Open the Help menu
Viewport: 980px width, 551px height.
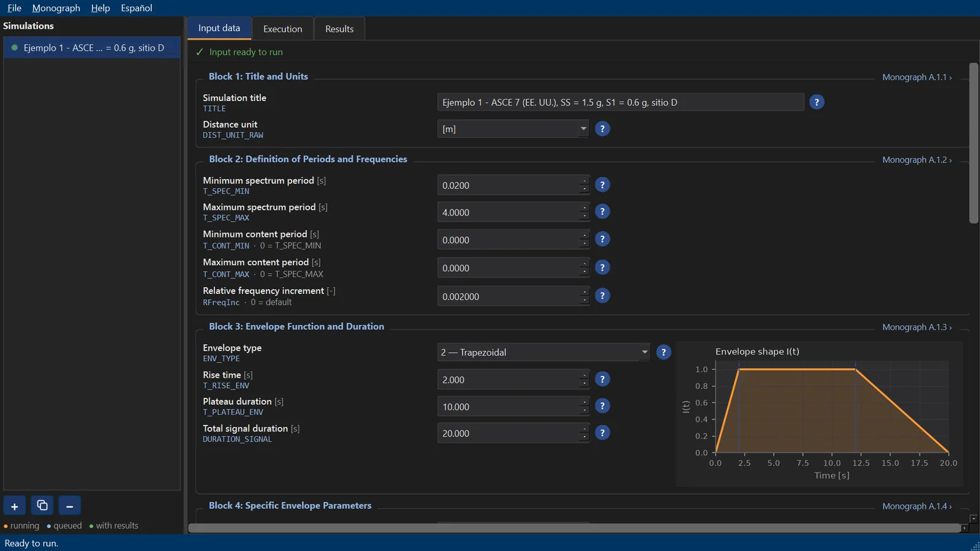click(x=100, y=8)
